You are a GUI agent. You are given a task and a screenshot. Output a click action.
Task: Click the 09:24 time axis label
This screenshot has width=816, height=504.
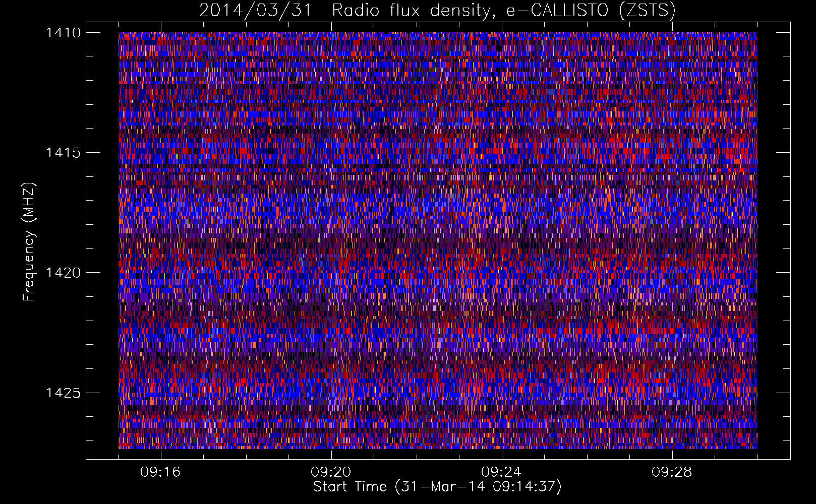pyautogui.click(x=501, y=472)
